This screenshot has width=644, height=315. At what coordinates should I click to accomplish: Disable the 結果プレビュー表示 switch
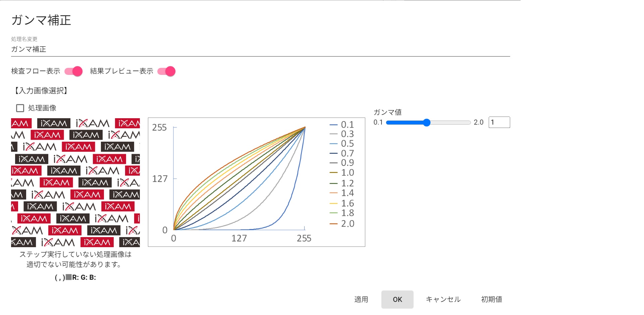point(166,71)
